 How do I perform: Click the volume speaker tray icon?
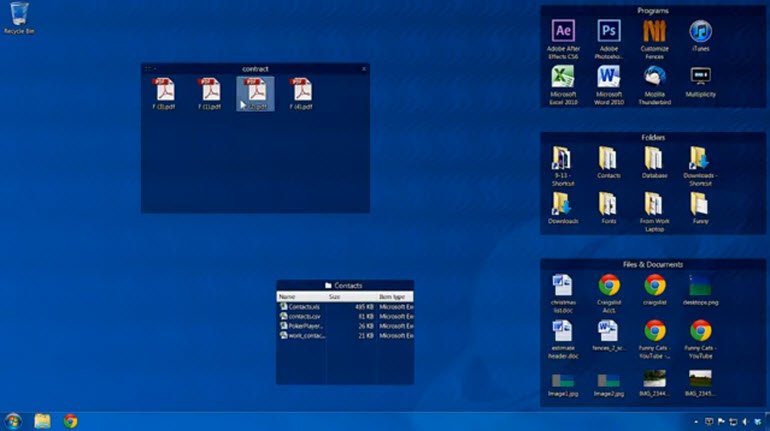745,421
